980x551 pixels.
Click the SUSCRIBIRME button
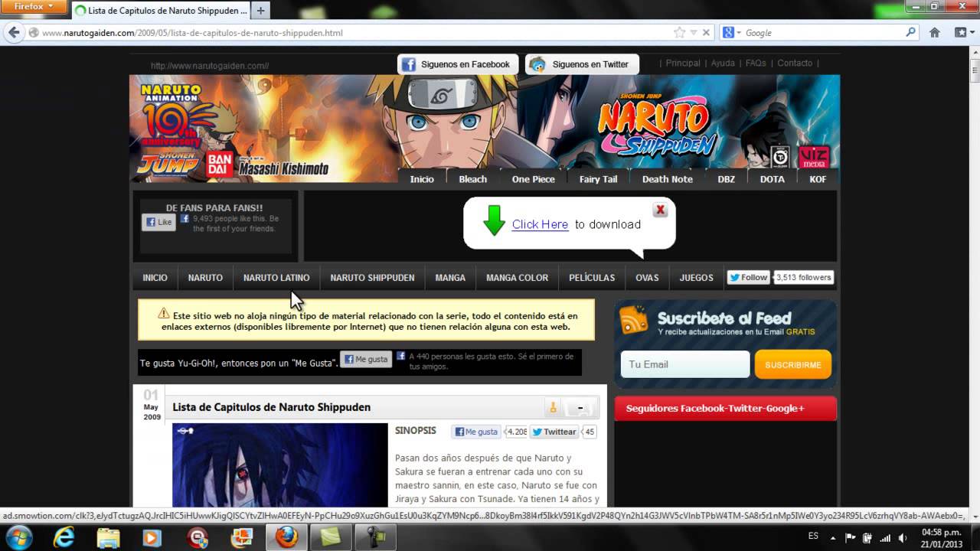click(x=793, y=365)
